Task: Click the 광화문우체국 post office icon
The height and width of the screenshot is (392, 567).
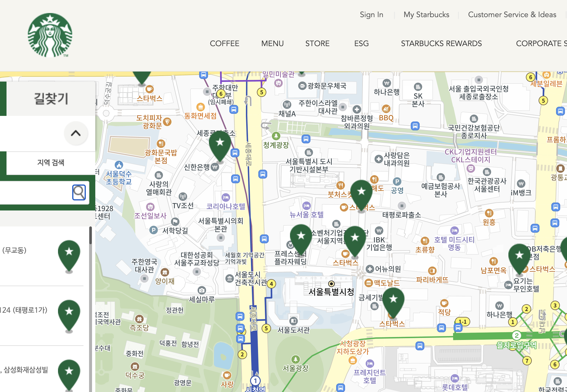Action: click(x=302, y=86)
